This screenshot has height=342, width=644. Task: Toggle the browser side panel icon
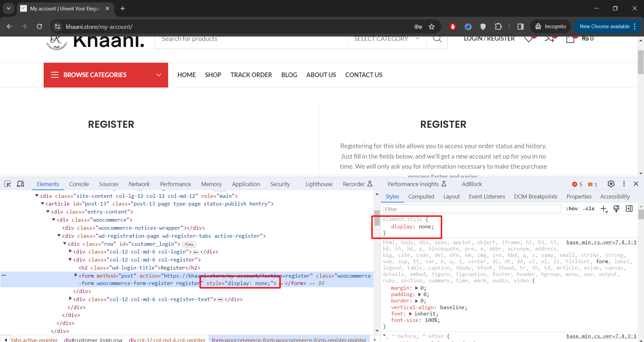click(x=521, y=26)
